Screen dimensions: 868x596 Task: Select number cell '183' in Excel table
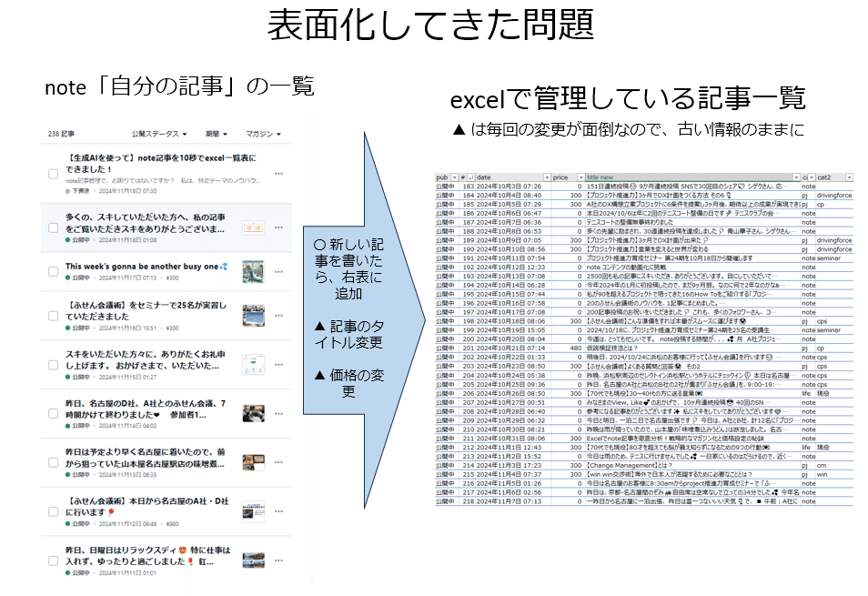click(x=469, y=187)
